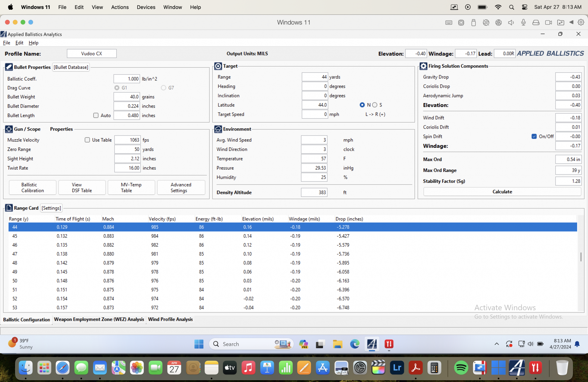
Task: Click View DSF Table button
Action: pyautogui.click(x=82, y=187)
